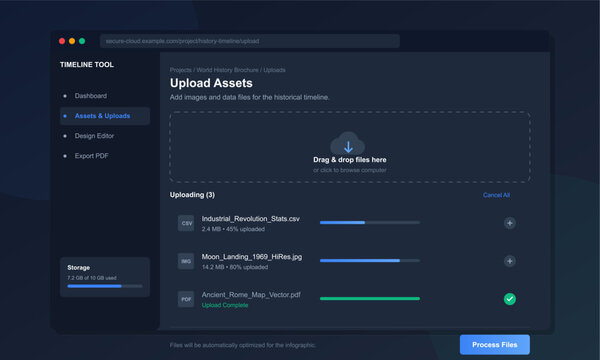Click the CSV file type icon

pyautogui.click(x=186, y=223)
